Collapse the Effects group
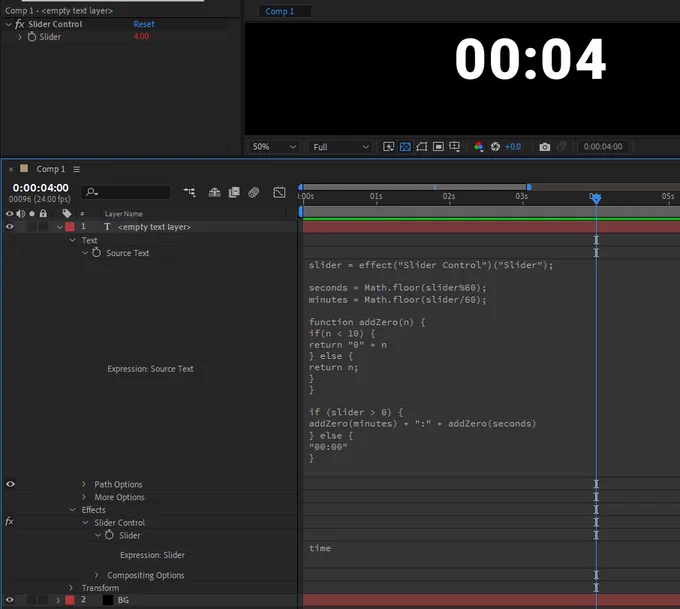Image resolution: width=680 pixels, height=609 pixels. tap(72, 510)
